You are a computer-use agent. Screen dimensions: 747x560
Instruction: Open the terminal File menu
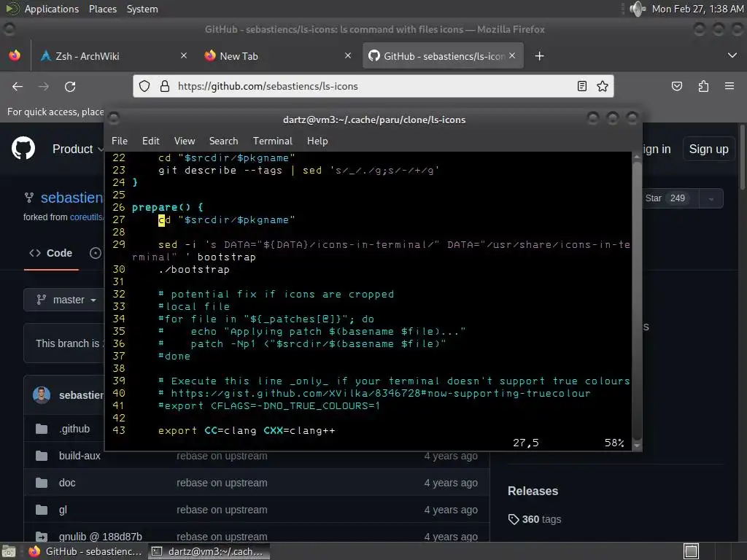click(x=120, y=141)
